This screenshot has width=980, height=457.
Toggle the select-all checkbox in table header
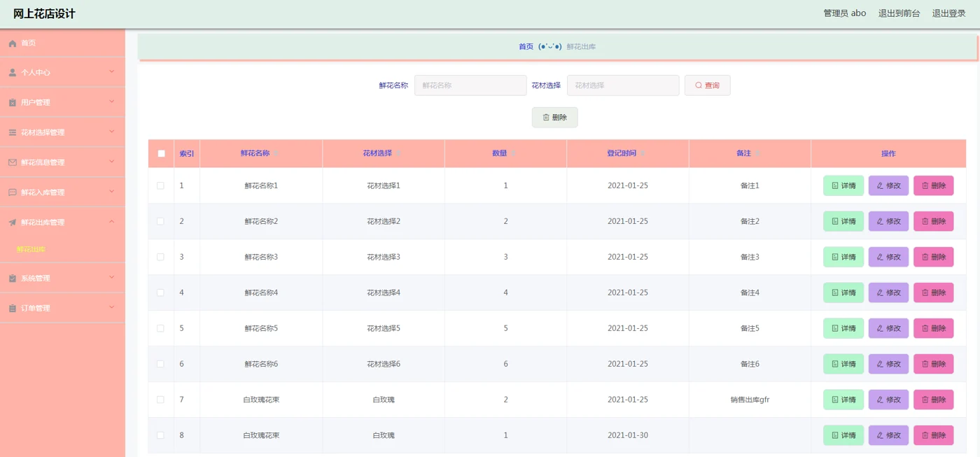tap(161, 153)
